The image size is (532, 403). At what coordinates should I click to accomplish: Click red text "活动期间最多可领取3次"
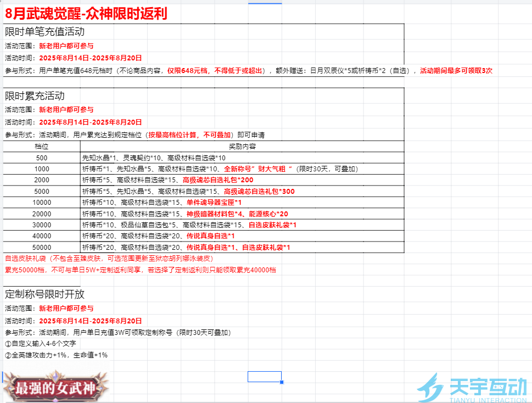point(456,71)
